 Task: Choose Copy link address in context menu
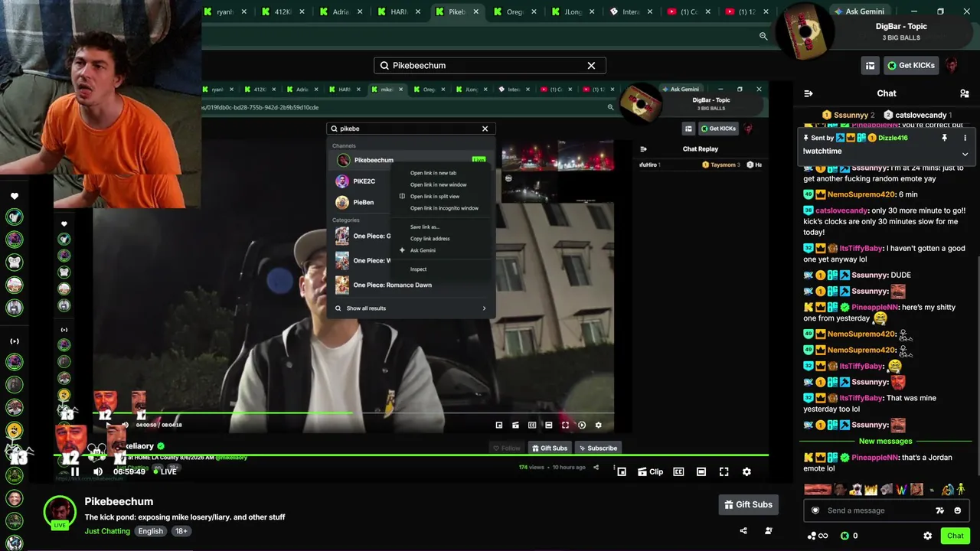point(430,239)
